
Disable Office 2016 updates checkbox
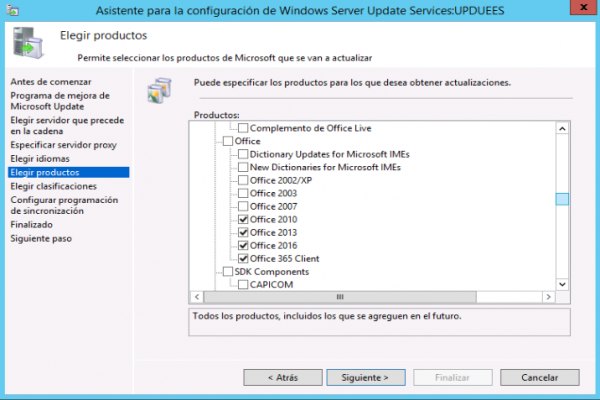click(243, 245)
